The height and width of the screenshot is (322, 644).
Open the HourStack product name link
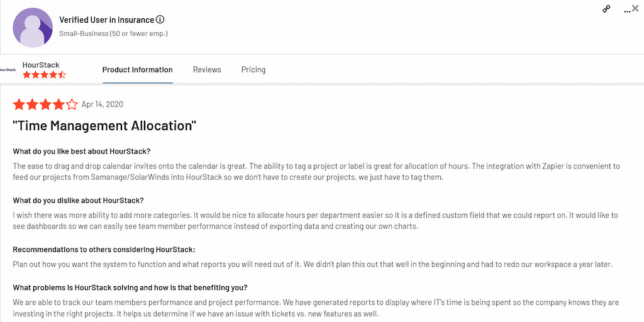41,65
